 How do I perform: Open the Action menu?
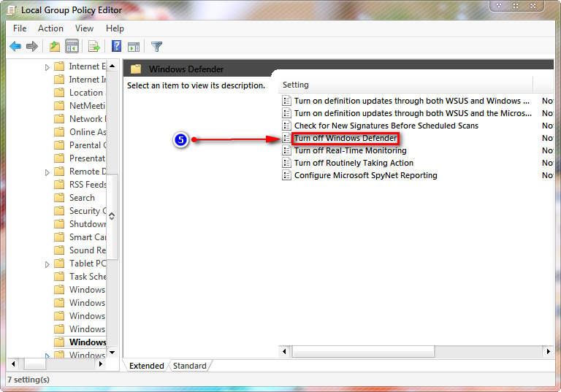51,28
